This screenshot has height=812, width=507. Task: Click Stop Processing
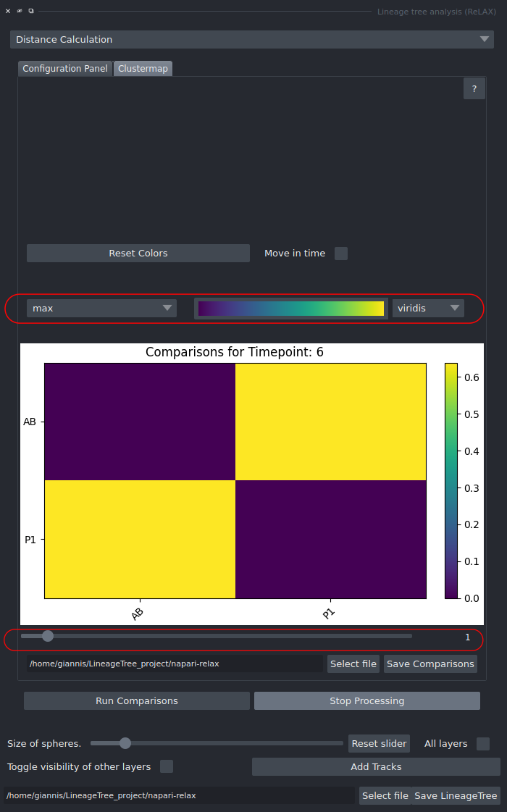tap(367, 700)
